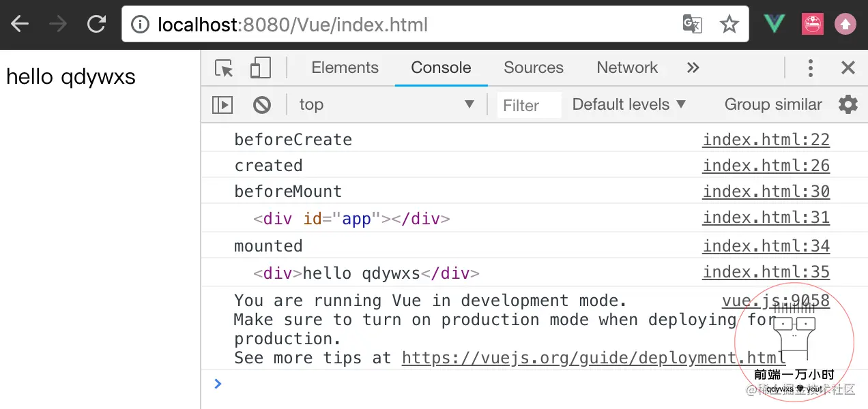Screen dimensions: 868x409
Task: Enable the Group similar option
Action: pos(772,104)
